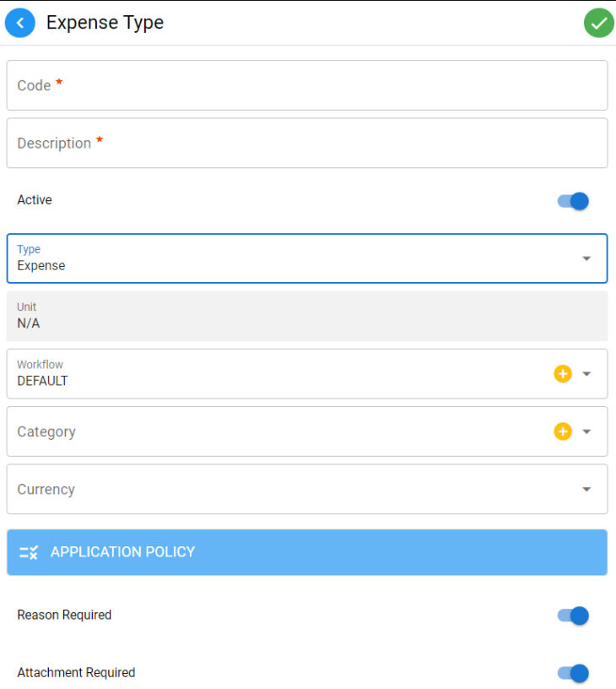Expand the Currency dropdown
The image size is (616, 689).
pyautogui.click(x=586, y=489)
